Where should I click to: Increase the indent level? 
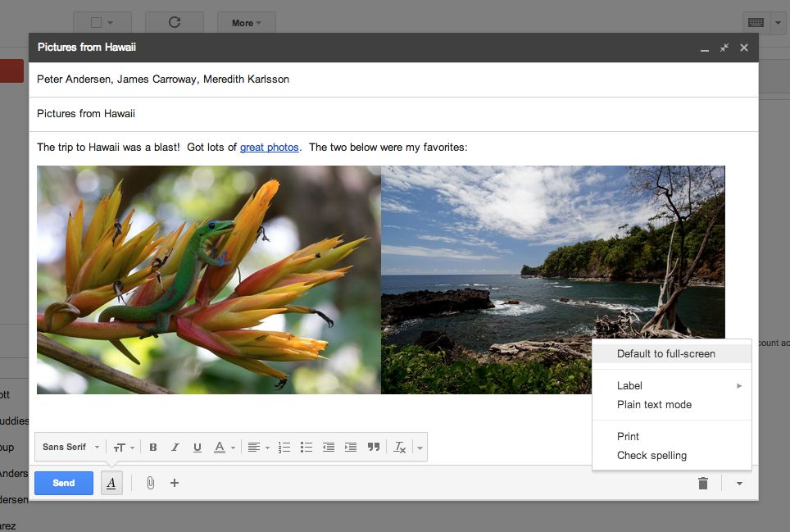click(351, 447)
